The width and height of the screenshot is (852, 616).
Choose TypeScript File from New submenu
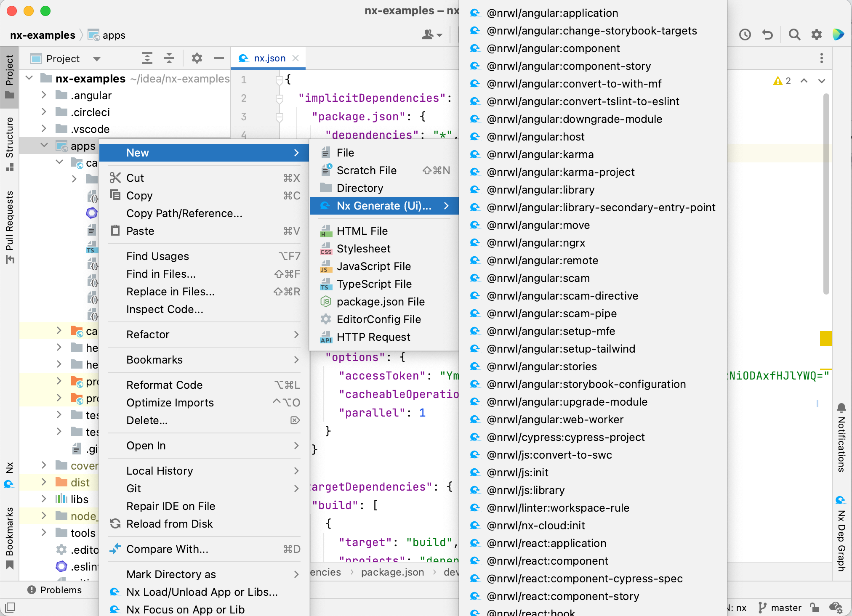point(384,284)
